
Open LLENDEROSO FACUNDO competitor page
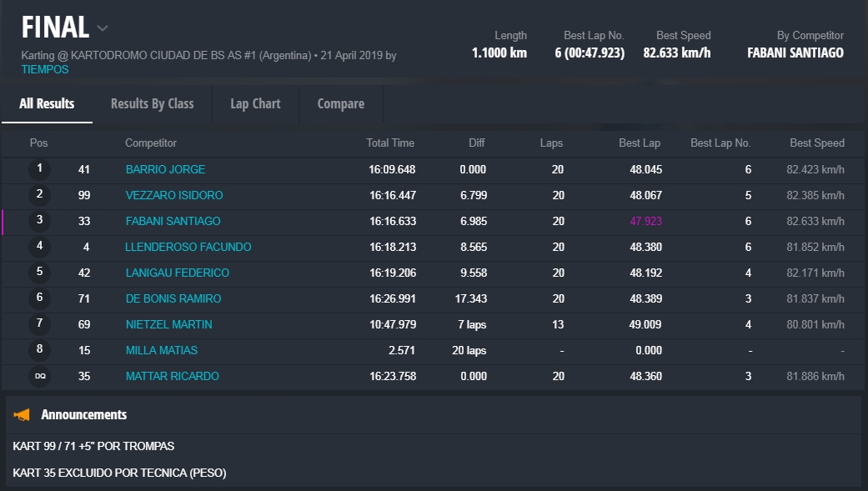(188, 247)
